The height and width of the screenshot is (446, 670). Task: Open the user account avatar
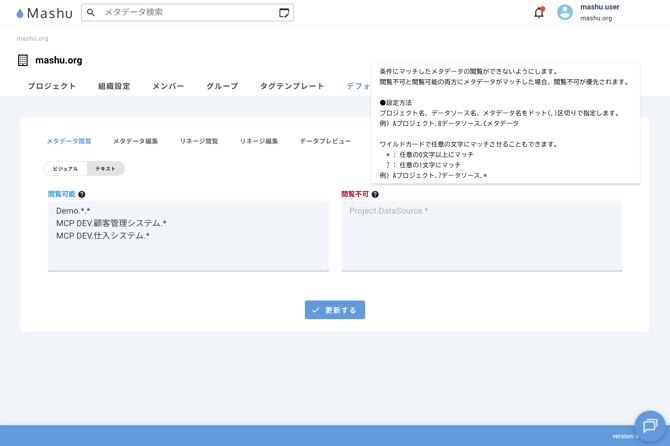tap(565, 13)
